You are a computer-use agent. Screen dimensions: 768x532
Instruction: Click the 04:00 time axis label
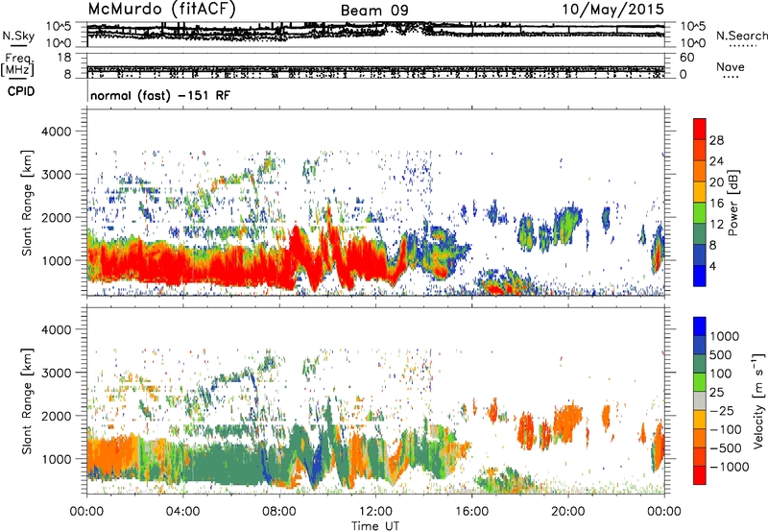click(x=182, y=512)
